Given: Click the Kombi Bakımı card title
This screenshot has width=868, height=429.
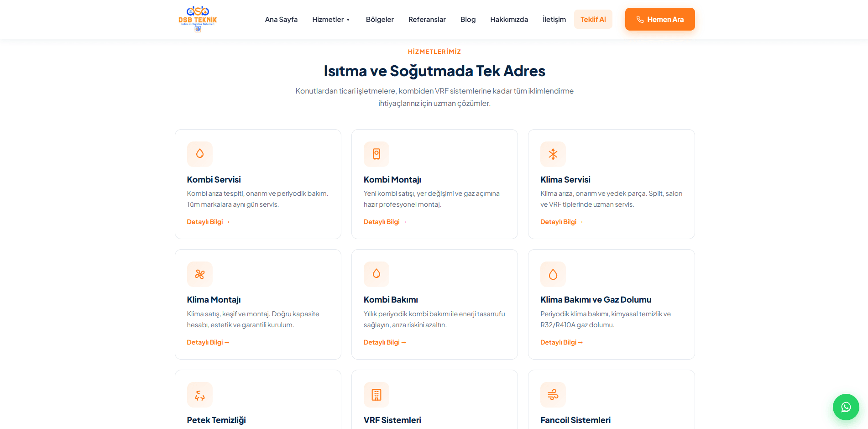Looking at the screenshot, I should 391,300.
